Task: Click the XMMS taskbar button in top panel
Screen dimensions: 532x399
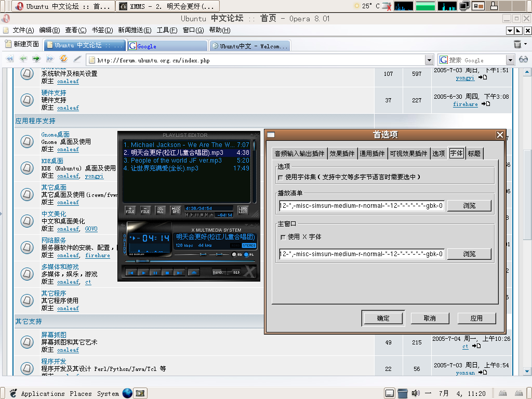Action: tap(168, 6)
